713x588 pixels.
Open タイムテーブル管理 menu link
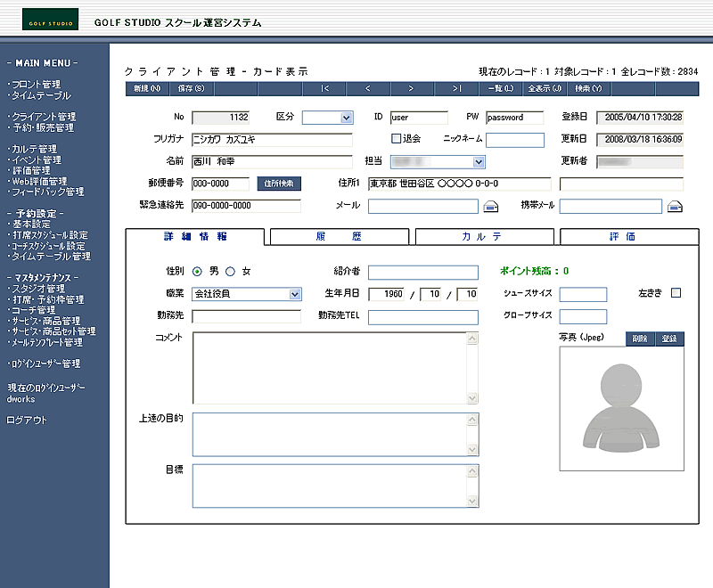51,257
